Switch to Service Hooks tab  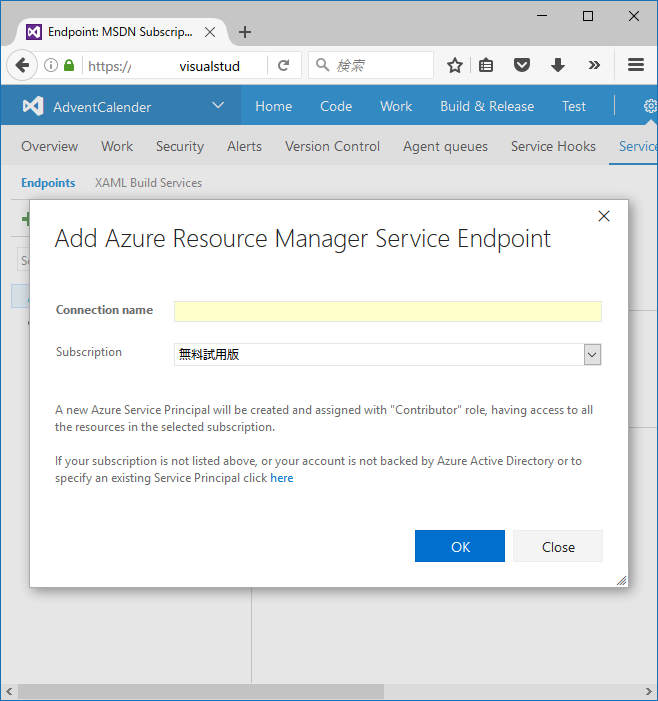(553, 146)
